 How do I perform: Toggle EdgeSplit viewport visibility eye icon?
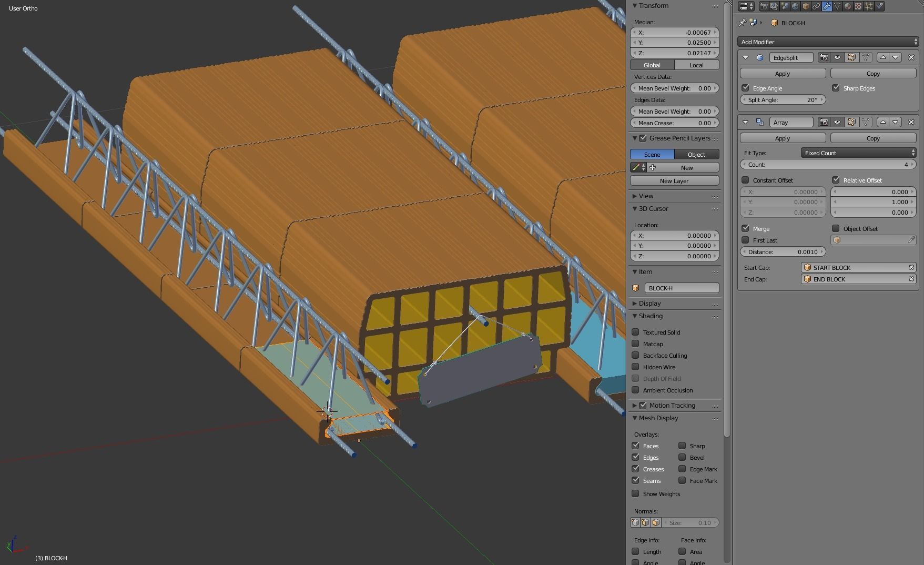[x=837, y=57]
